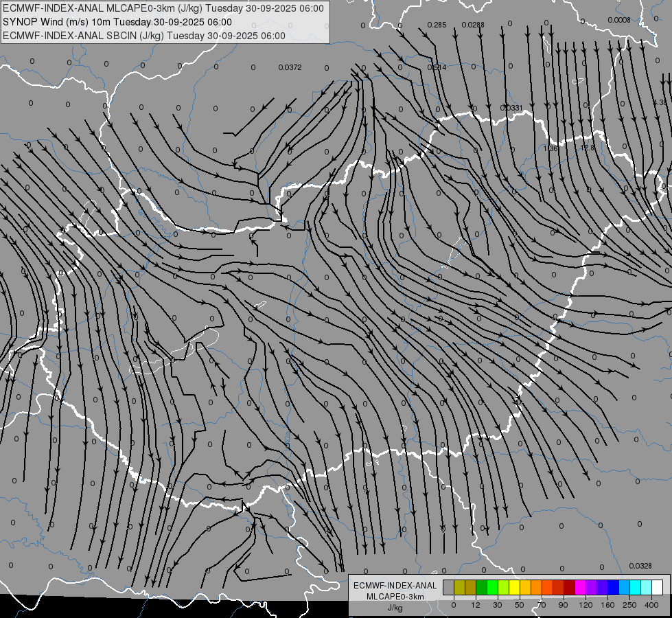This screenshot has height=618, width=672.
Task: Select the dark green legend swatch
Action: pos(482,587)
